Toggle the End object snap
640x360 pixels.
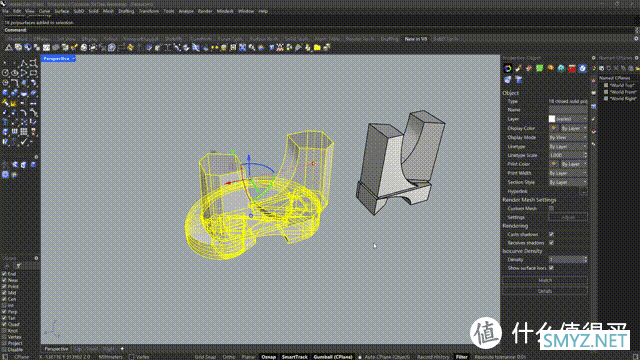click(x=4, y=274)
